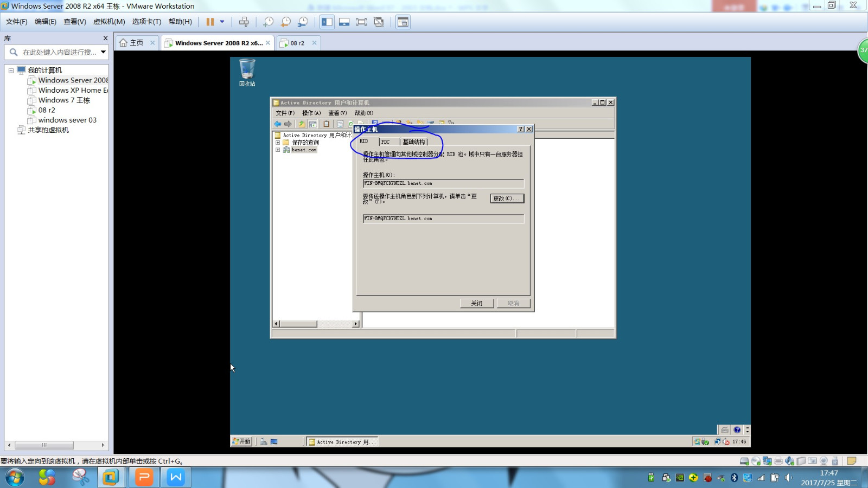The width and height of the screenshot is (868, 488).
Task: Click the up one level folder icon
Action: pyautogui.click(x=302, y=124)
